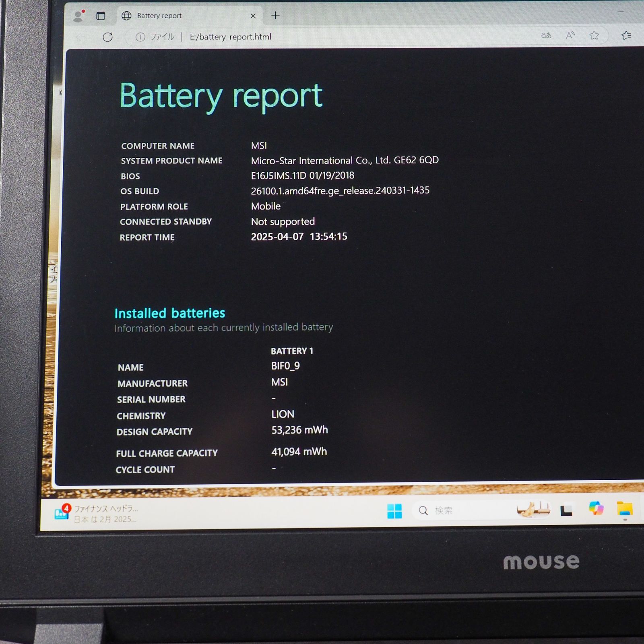Open File Explorer from the taskbar
The width and height of the screenshot is (644, 644).
pos(625,509)
